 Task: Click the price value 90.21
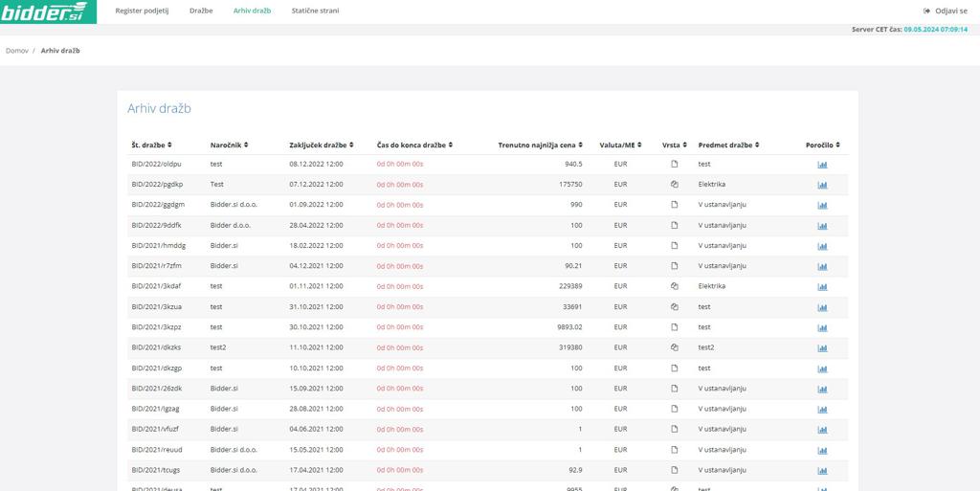point(574,265)
